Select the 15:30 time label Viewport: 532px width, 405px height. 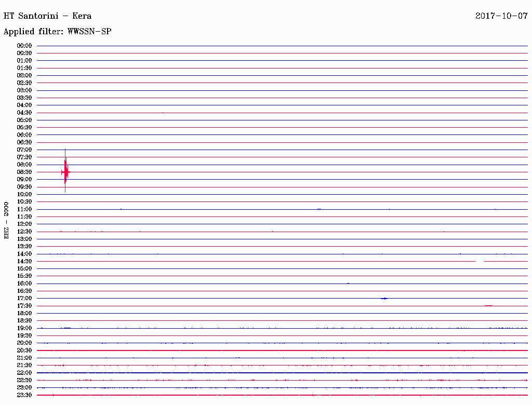point(24,276)
